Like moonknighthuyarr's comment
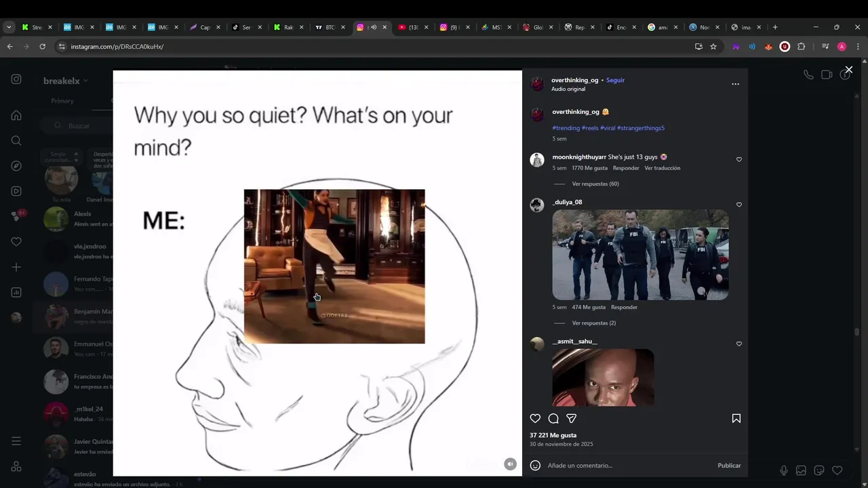Viewport: 868px width, 488px height. click(739, 159)
